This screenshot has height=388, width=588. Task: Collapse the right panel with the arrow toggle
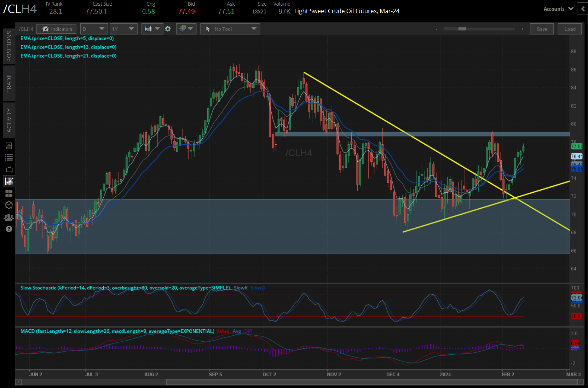point(583,9)
